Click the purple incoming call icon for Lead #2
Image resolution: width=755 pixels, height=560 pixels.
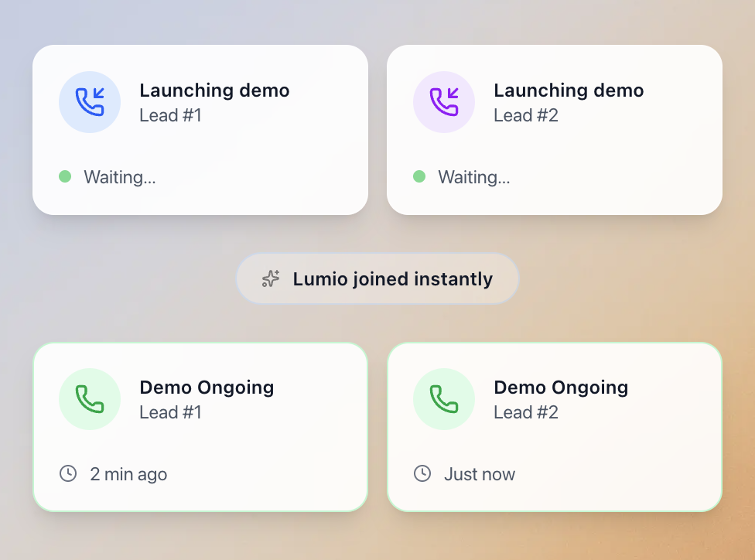(x=444, y=102)
